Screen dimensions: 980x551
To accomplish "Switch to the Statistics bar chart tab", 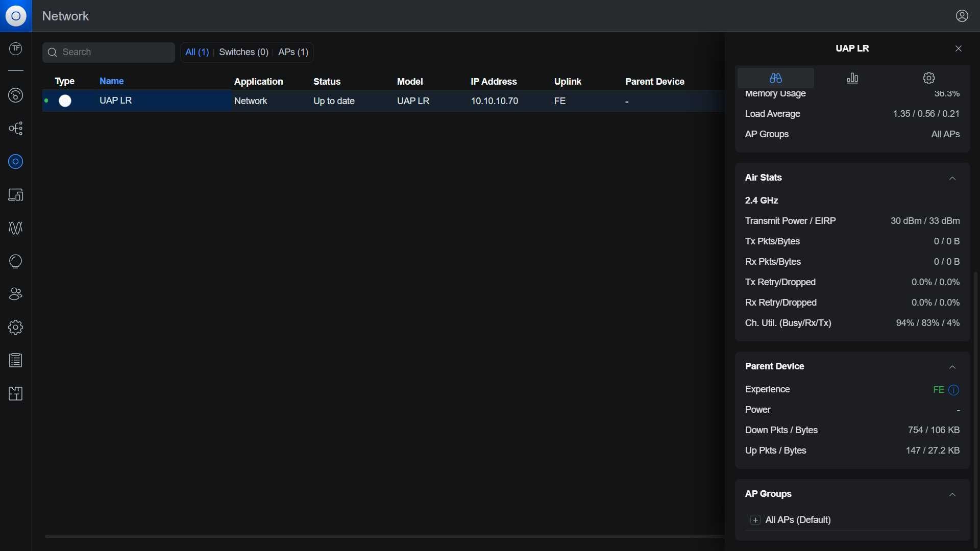I will coord(852,78).
